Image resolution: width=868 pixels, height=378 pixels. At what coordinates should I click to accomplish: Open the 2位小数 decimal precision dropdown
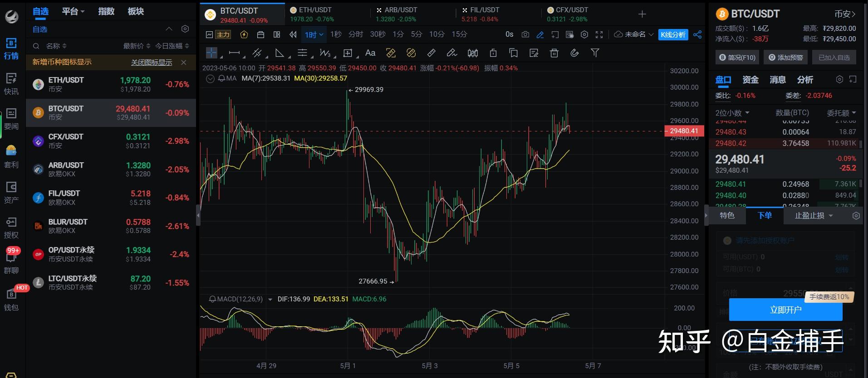[732, 113]
